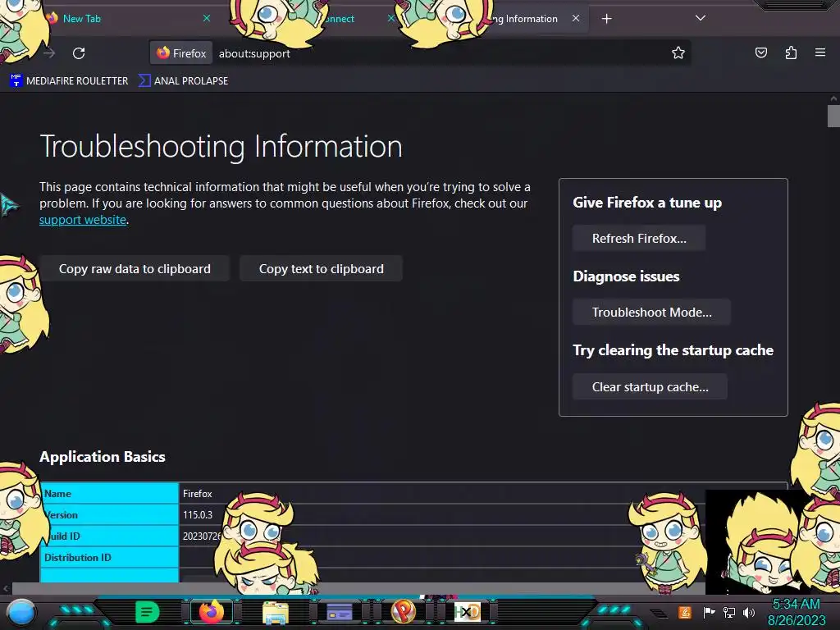
Task: Click the orange Java tray icon
Action: click(684, 612)
